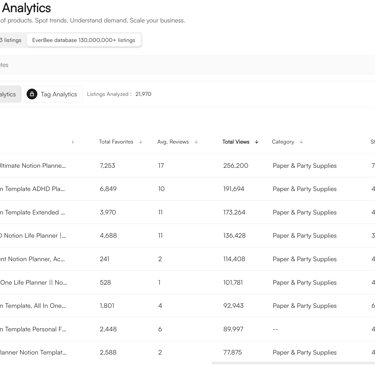Click the horizontal scrollbar below the table
The image size is (375, 366).
click(x=293, y=363)
